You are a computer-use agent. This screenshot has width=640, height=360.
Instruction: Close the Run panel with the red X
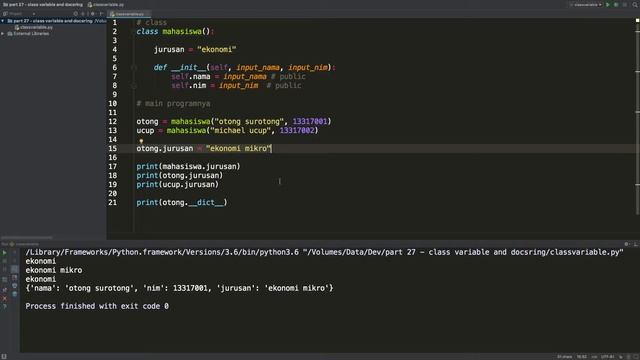click(x=4, y=298)
